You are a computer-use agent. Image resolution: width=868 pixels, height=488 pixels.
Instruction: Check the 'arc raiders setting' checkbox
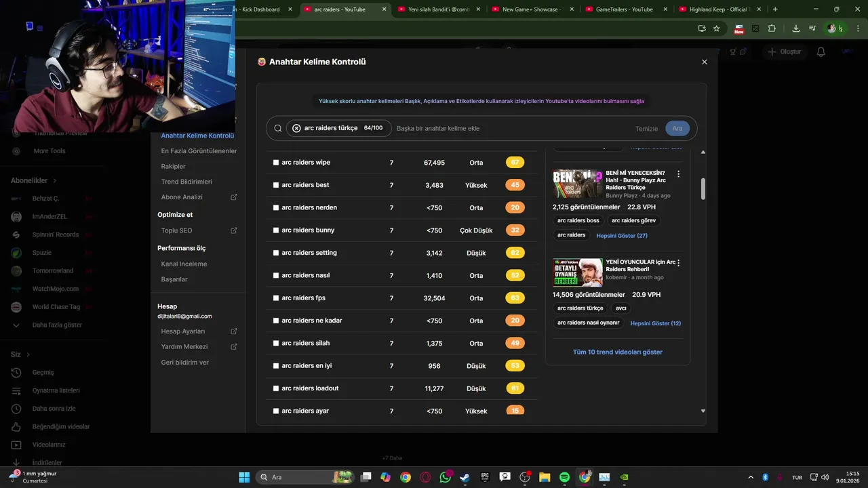click(x=276, y=253)
